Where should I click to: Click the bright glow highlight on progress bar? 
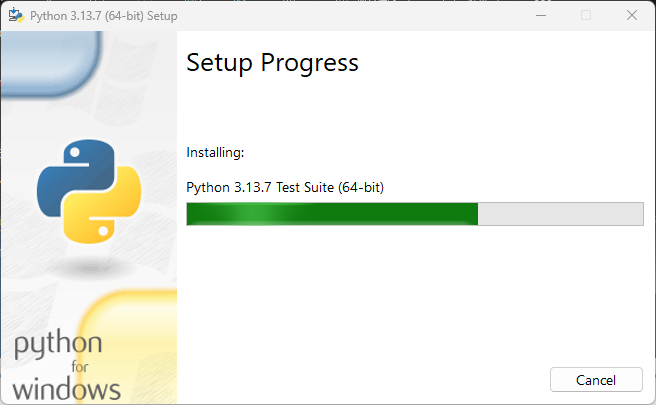(256, 214)
